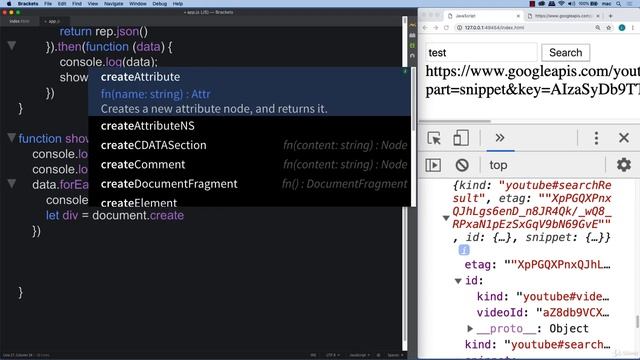Show the console sidebar
The image size is (640, 360).
point(433,165)
